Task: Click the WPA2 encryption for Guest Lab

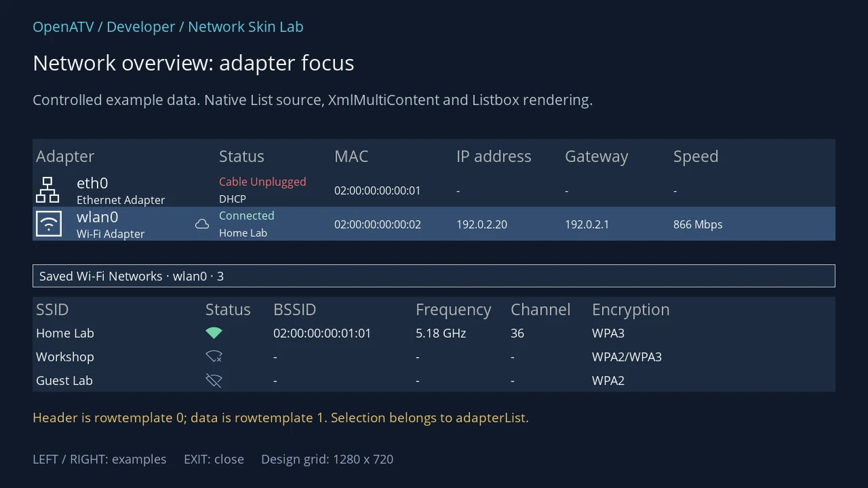Action: pos(608,380)
